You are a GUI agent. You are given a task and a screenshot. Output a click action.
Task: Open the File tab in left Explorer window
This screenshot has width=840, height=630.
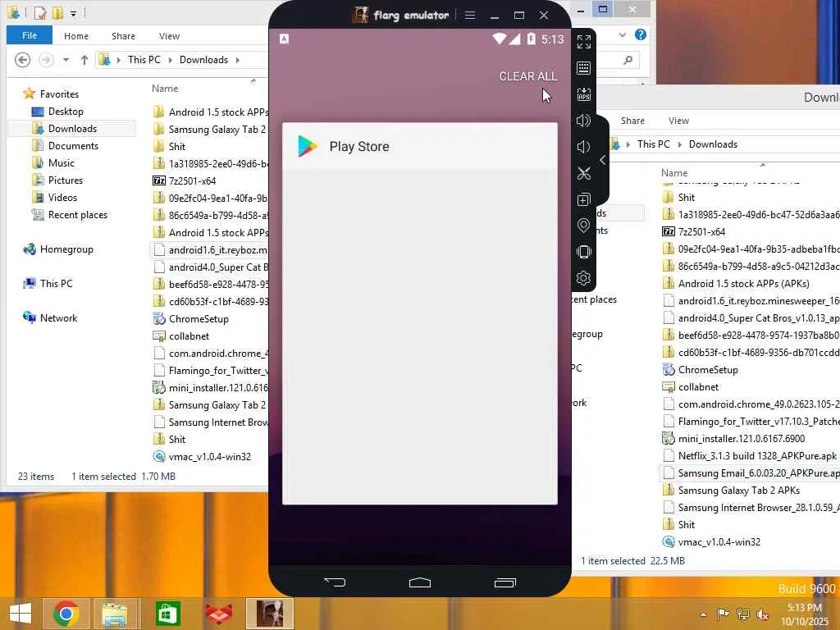pyautogui.click(x=30, y=35)
